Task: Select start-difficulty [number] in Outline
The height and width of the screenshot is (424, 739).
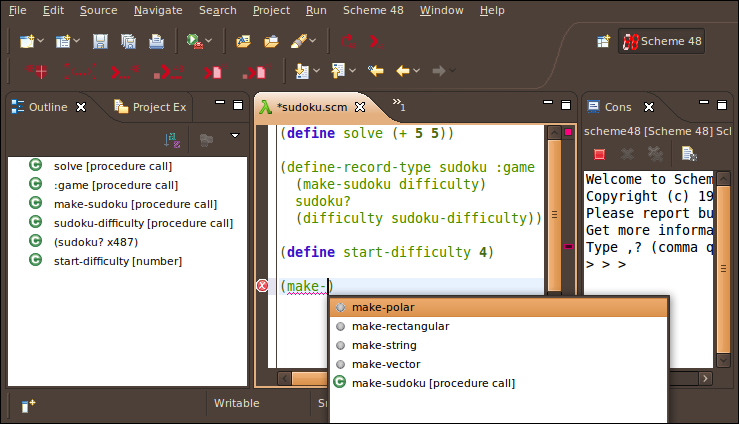Action: [x=117, y=261]
